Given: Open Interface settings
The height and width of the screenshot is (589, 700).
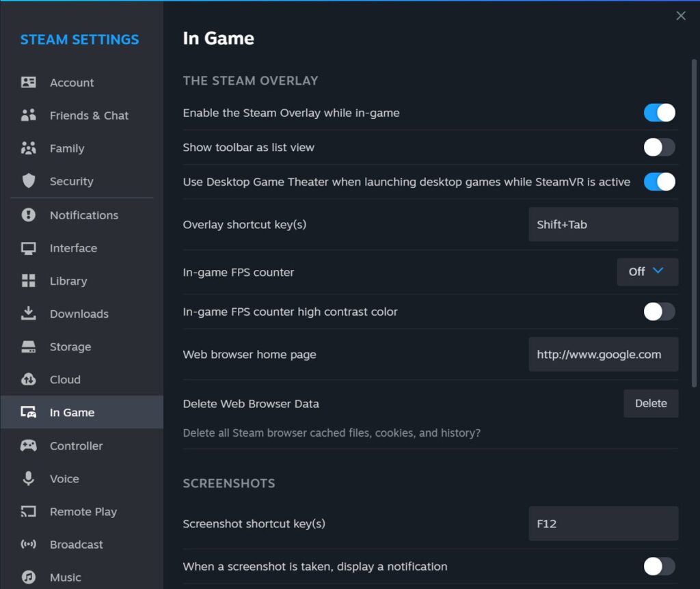Looking at the screenshot, I should pyautogui.click(x=82, y=248).
